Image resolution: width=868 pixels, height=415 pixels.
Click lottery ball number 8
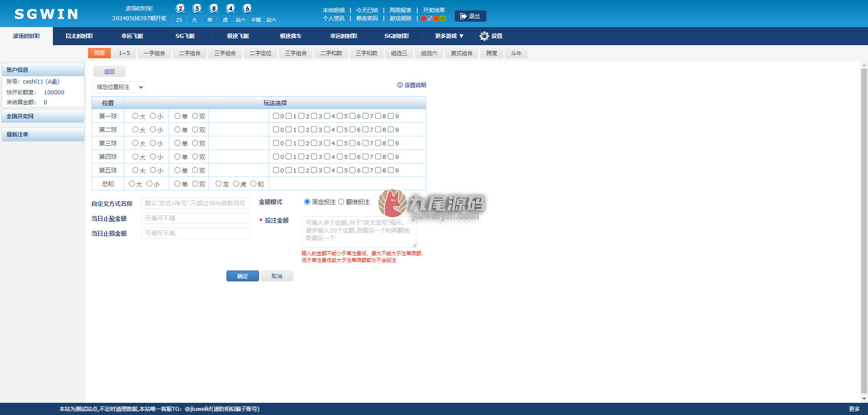214,9
